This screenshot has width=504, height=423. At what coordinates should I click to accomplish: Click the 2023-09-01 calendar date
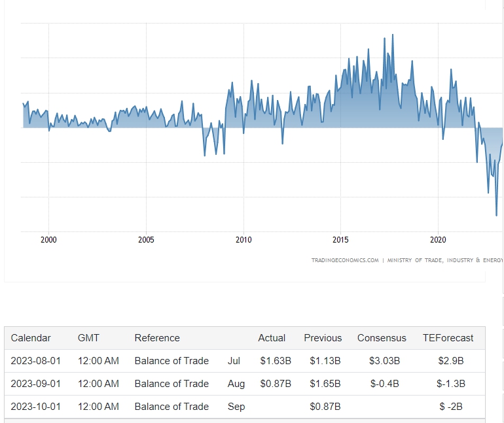[x=36, y=384]
